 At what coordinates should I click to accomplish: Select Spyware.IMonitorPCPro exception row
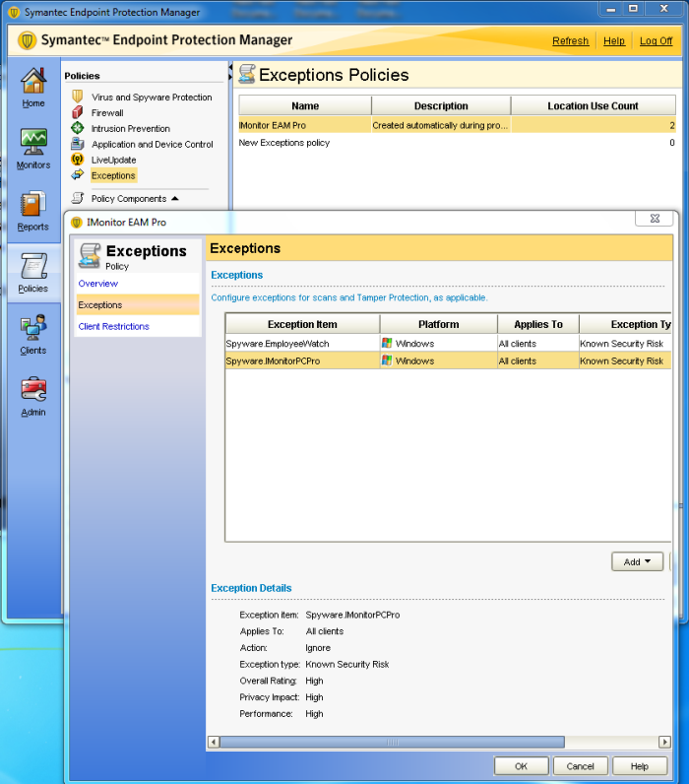point(448,360)
